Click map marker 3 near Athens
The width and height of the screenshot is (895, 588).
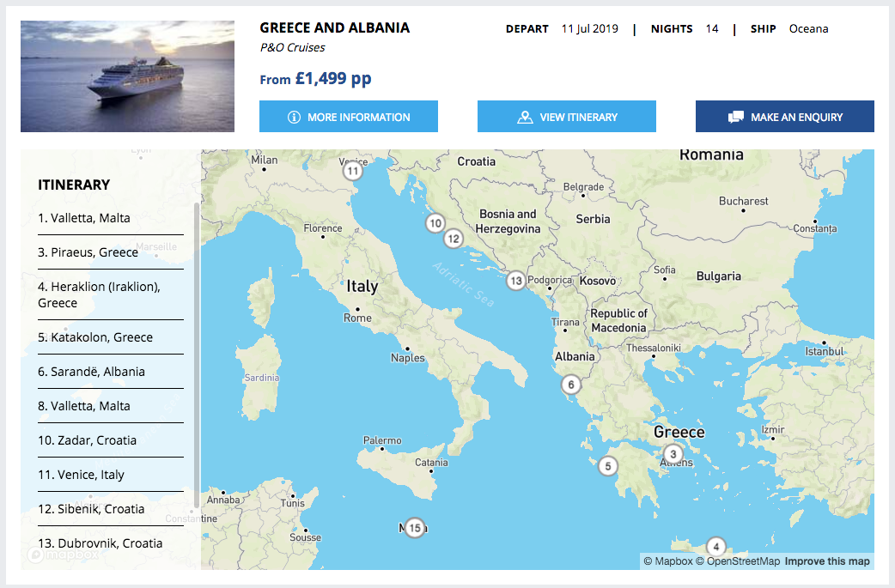(x=673, y=454)
